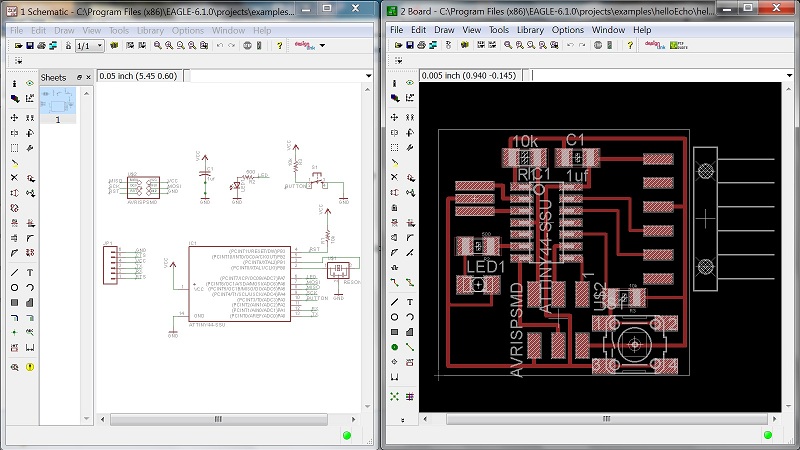Pick the Circle tool in schematic sidebar
This screenshot has height=450, width=800.
[15, 288]
